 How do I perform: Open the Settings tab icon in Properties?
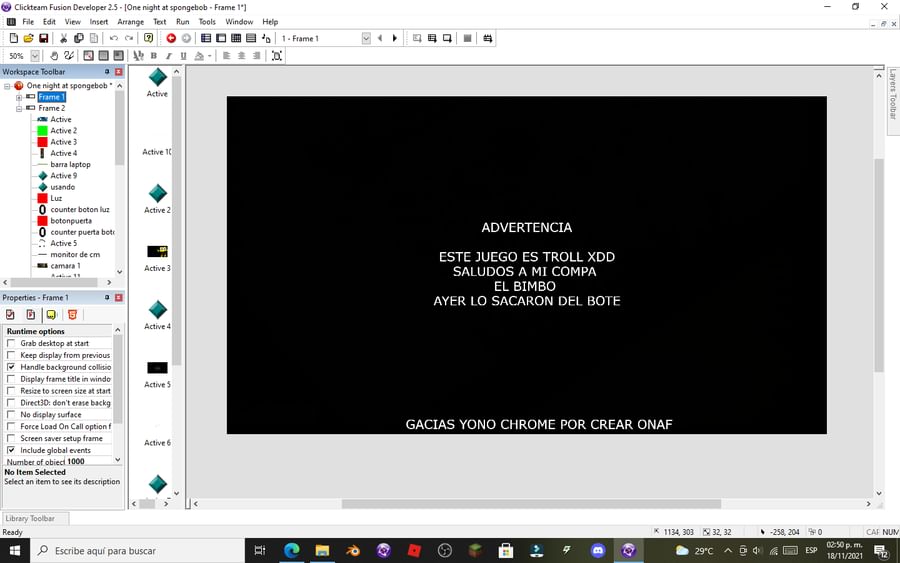(10, 314)
